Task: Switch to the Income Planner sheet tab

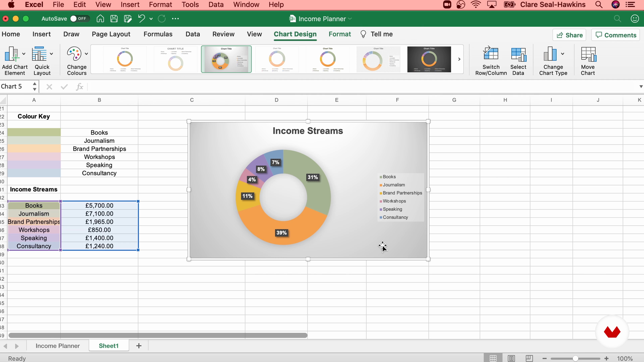Action: (58, 346)
